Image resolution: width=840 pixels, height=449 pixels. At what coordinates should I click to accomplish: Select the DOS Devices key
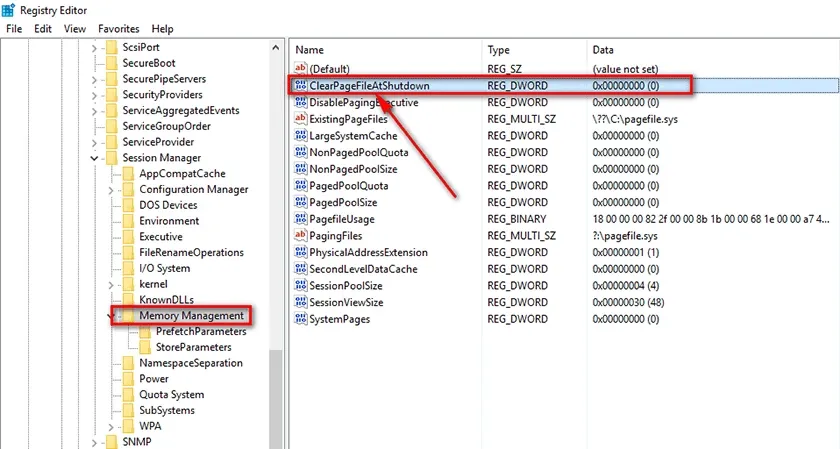tap(168, 205)
